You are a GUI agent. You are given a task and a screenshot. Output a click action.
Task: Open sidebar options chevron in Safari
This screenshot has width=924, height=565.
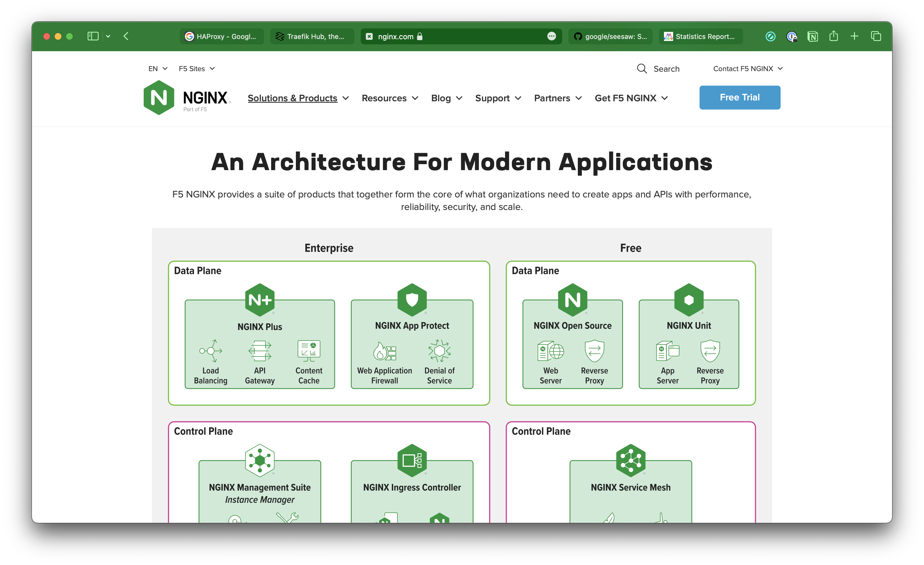pyautogui.click(x=108, y=36)
